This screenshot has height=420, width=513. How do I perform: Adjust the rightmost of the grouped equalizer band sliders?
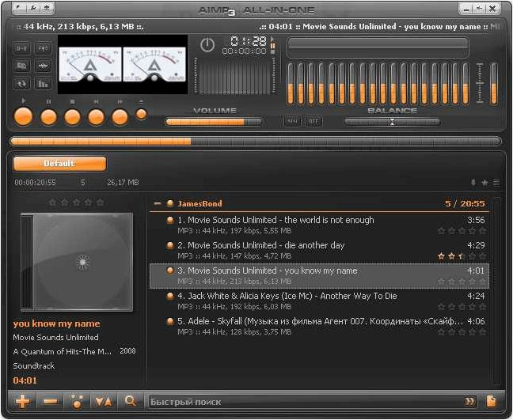click(465, 85)
